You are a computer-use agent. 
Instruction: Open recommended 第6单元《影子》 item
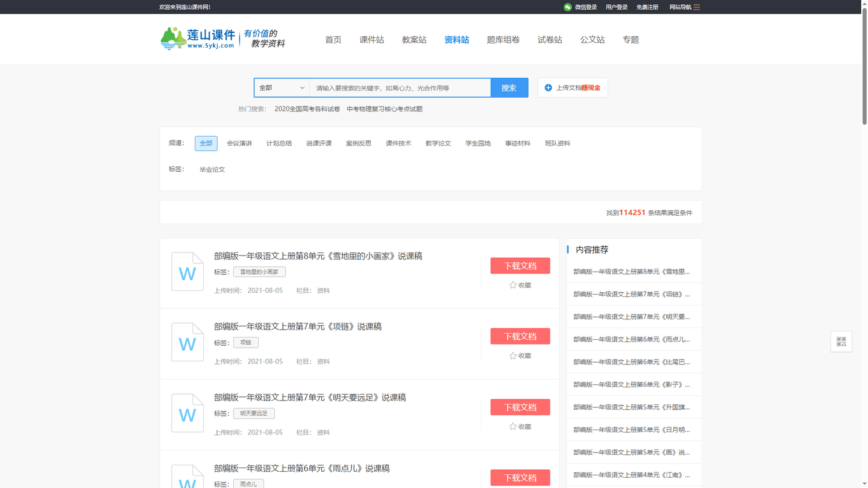[632, 384]
